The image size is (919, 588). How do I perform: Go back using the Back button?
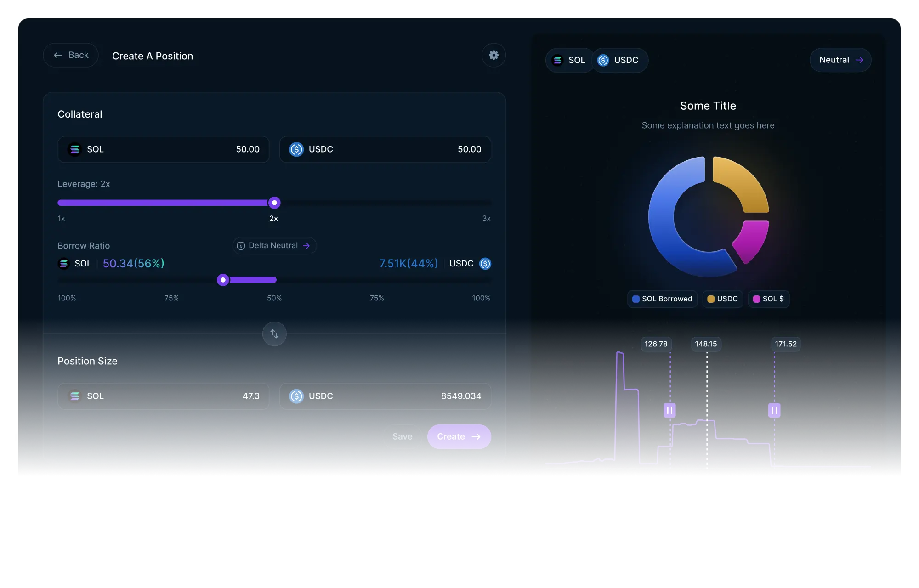click(x=71, y=55)
